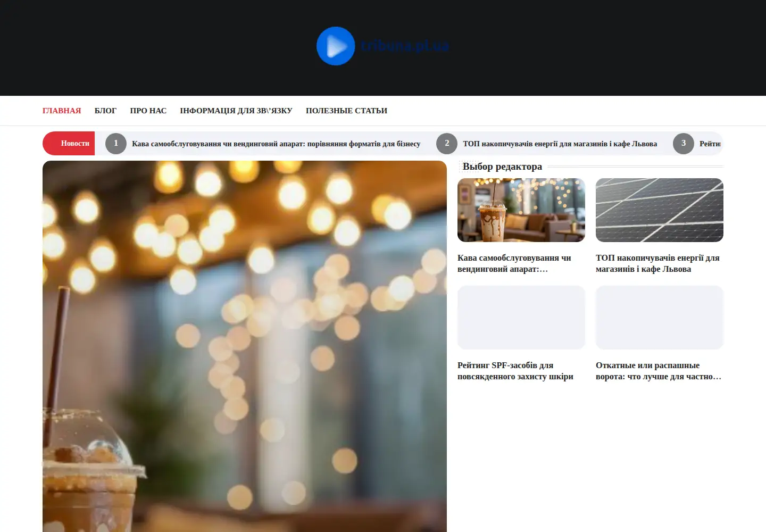Open article Откатные или распашные ворота
Screen dimensions: 766x532
pyautogui.click(x=659, y=371)
